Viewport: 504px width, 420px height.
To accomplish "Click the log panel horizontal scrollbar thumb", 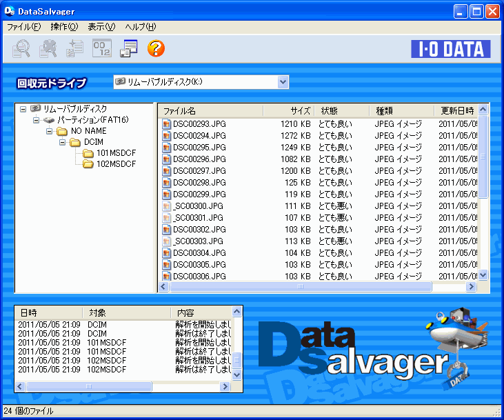I will [x=89, y=386].
